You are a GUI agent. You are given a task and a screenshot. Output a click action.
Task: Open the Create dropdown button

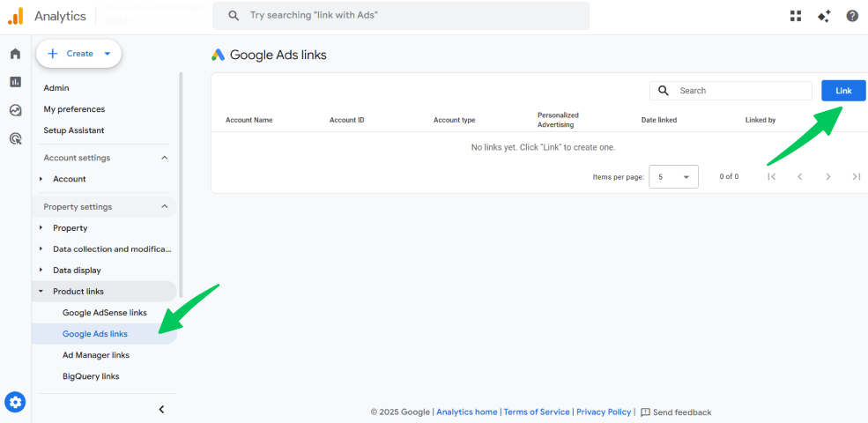[78, 54]
